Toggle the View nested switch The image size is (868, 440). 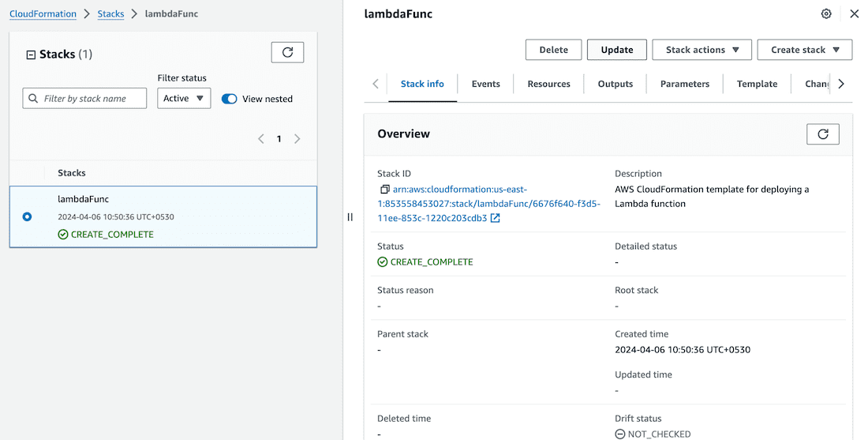click(x=230, y=99)
